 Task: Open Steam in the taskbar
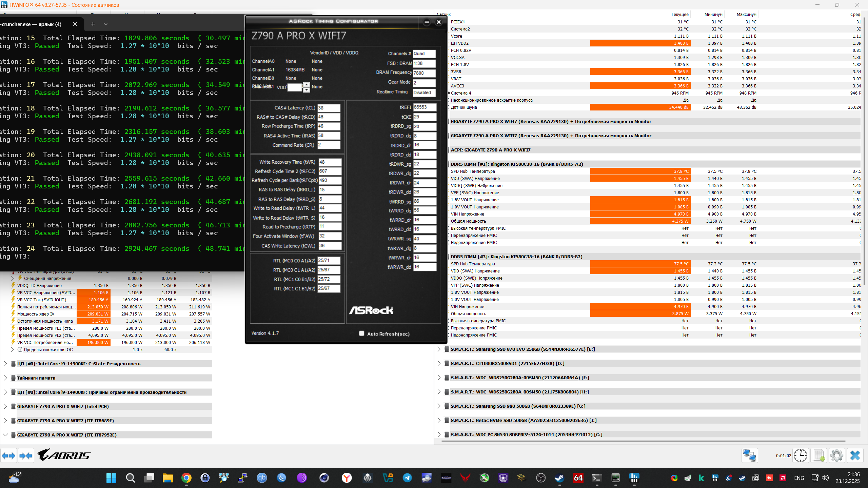pos(559,478)
